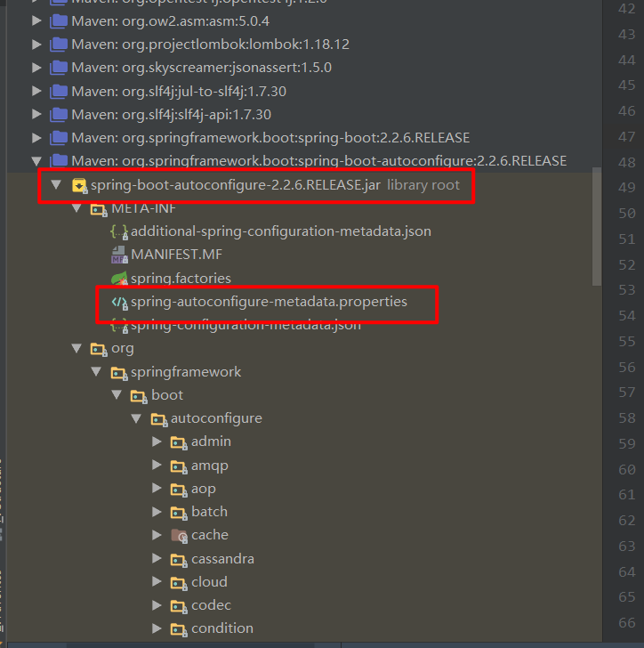This screenshot has height=648, width=644.
Task: Click the MANIFEST.MF file icon
Action: tap(119, 255)
